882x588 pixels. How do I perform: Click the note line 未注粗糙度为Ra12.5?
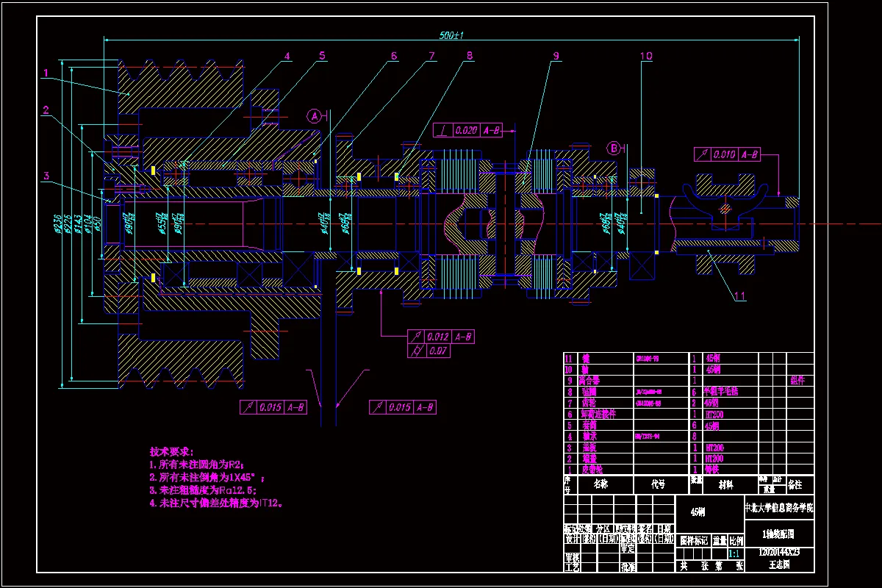[203, 491]
